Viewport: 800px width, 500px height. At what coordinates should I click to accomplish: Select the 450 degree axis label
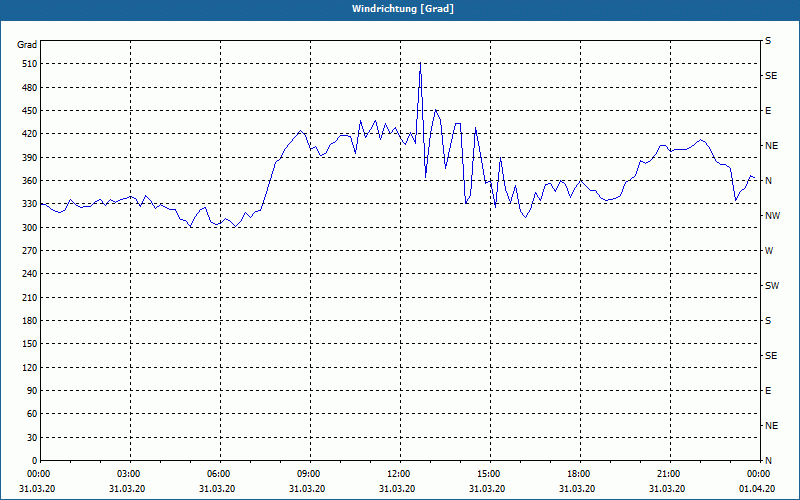29,111
